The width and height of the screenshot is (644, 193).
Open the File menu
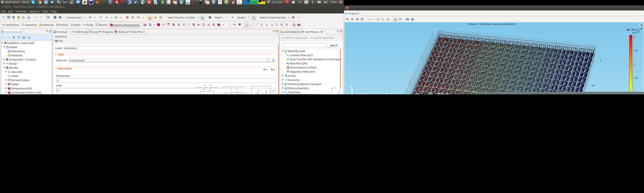[3, 11]
